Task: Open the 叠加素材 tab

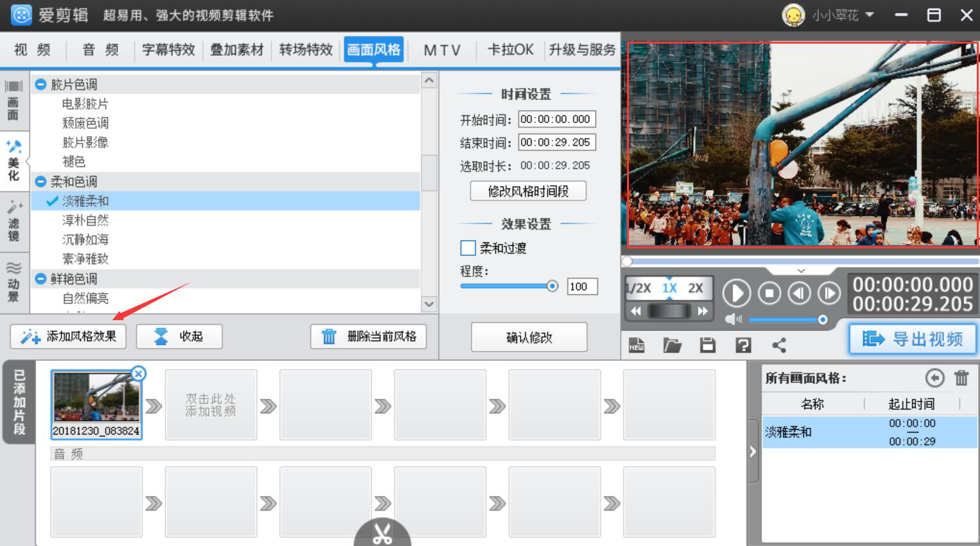Action: 237,49
